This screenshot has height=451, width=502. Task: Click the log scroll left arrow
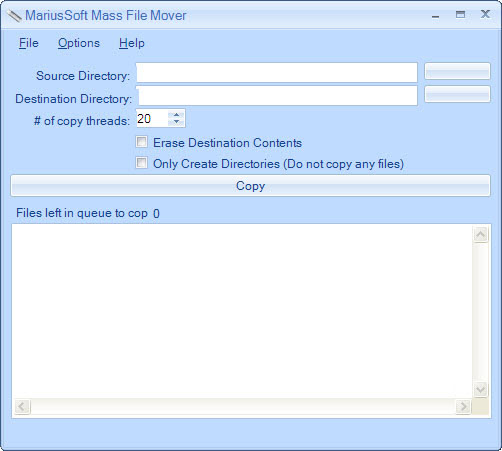pyautogui.click(x=22, y=407)
